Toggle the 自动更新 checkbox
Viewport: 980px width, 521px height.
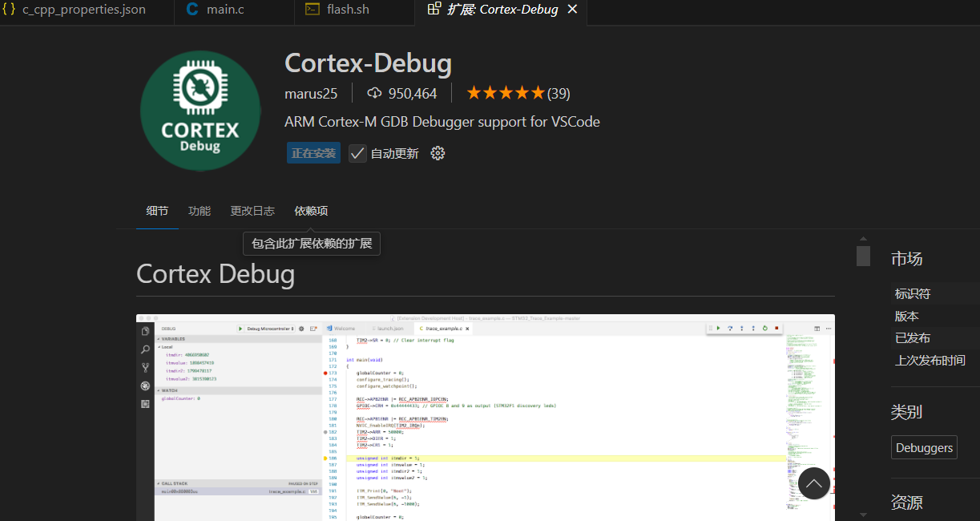click(x=357, y=153)
